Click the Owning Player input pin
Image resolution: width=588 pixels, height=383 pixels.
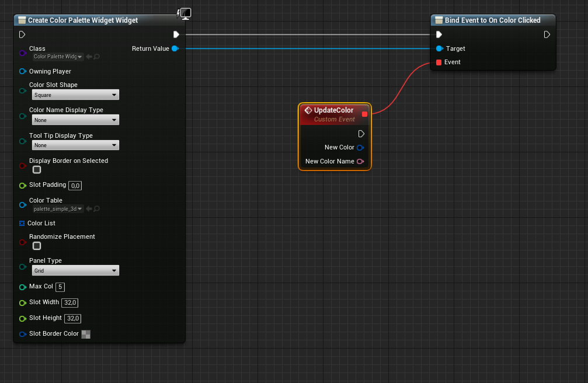pos(23,71)
